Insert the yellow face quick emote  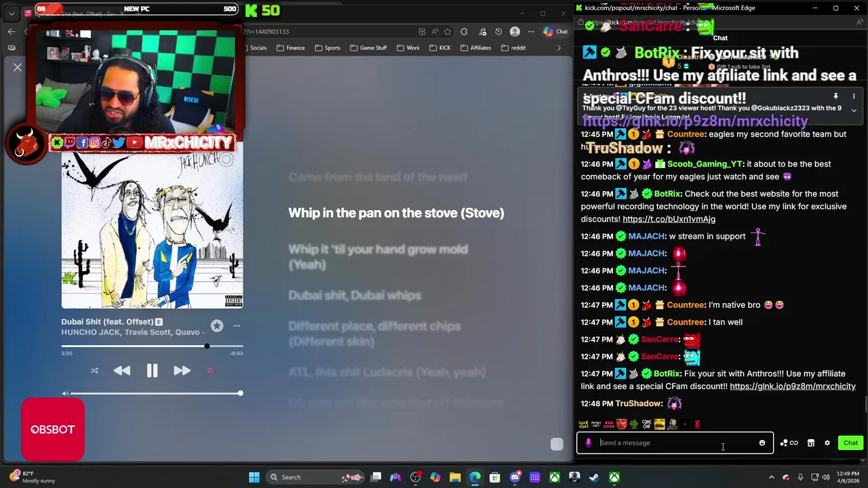pyautogui.click(x=659, y=424)
